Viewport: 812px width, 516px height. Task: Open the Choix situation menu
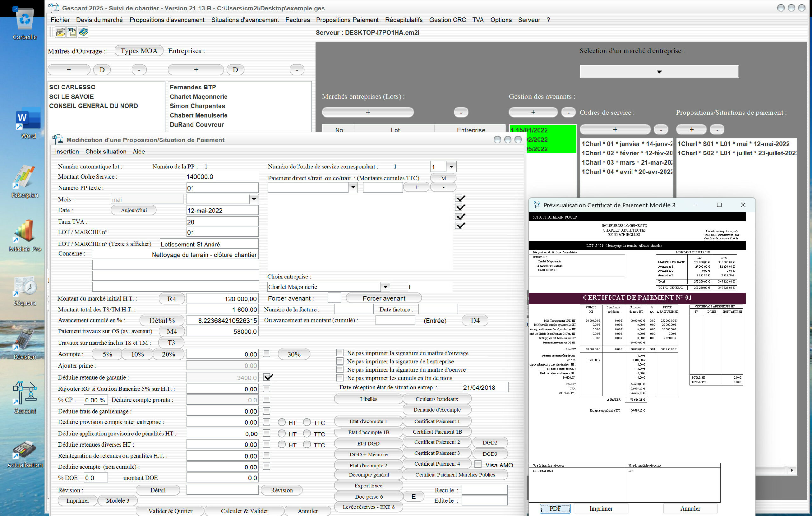[x=106, y=152]
